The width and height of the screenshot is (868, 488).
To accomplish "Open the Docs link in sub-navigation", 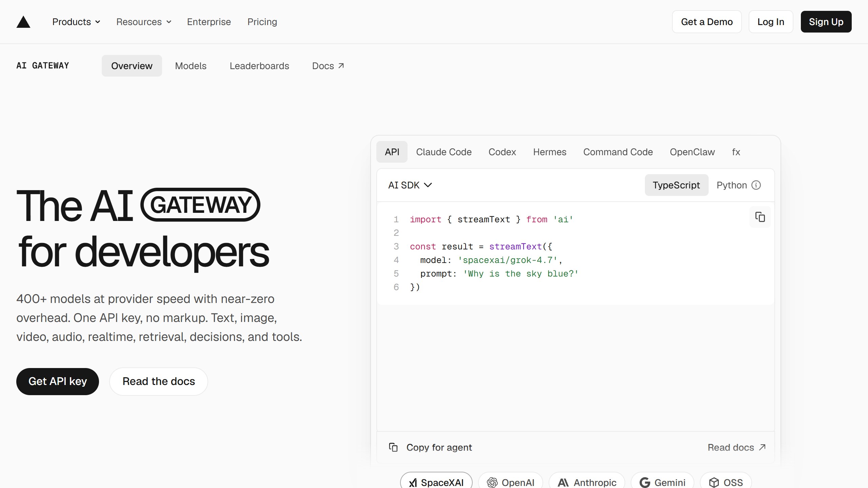I will tap(328, 66).
